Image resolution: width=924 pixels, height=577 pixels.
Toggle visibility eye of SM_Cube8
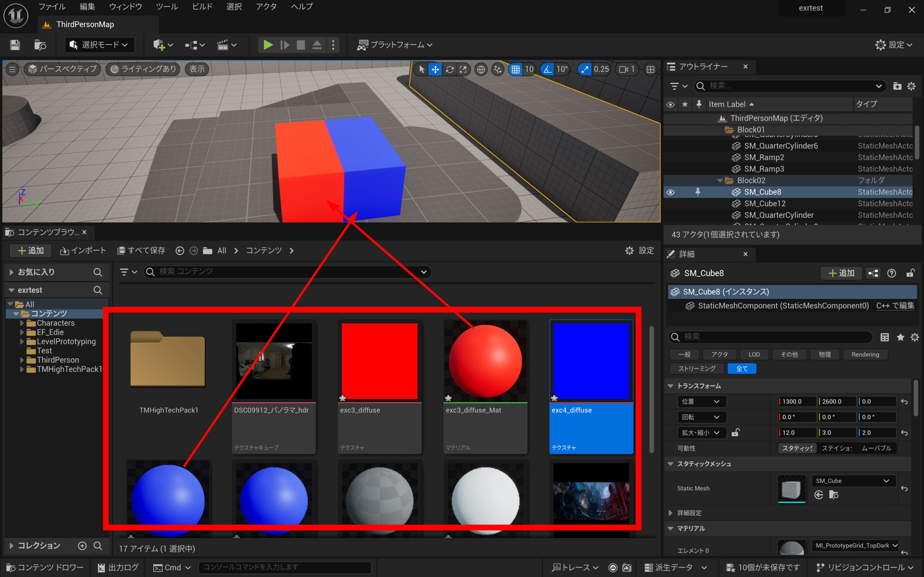click(x=671, y=192)
